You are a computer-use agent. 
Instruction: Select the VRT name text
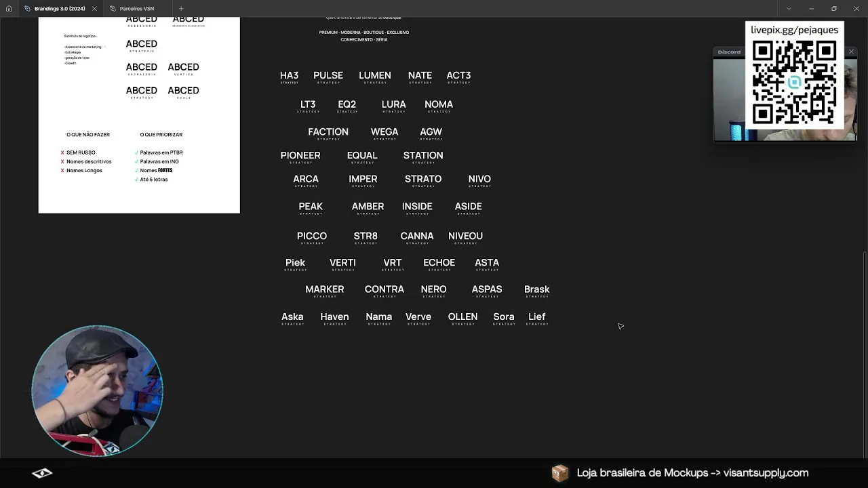393,263
